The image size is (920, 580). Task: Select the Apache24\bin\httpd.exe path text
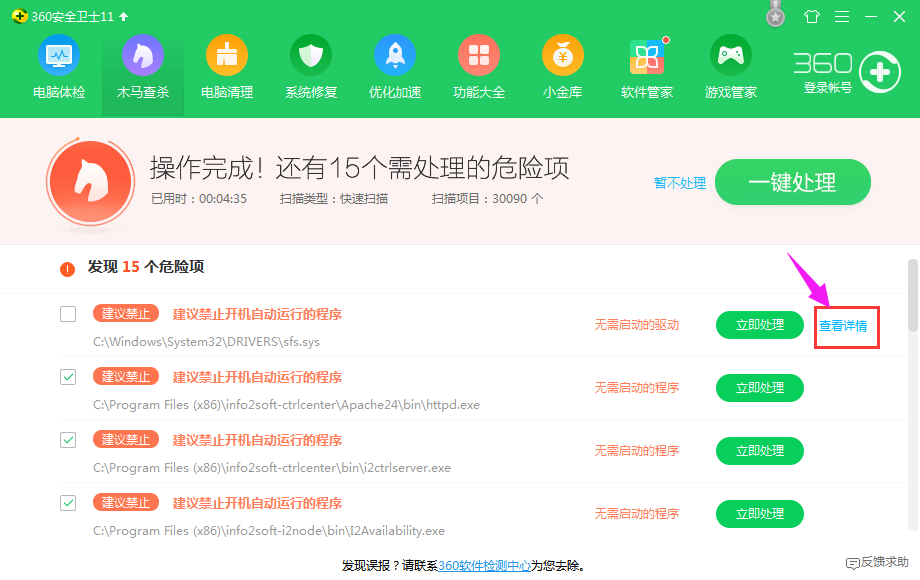pyautogui.click(x=286, y=405)
